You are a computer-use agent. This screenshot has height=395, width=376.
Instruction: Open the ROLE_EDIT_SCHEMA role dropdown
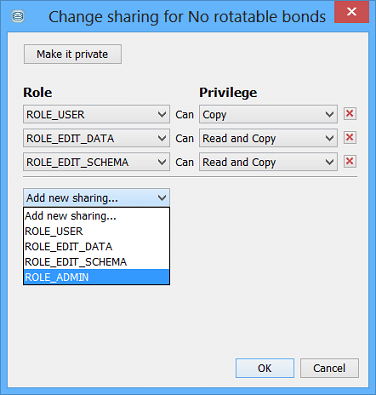(x=96, y=162)
